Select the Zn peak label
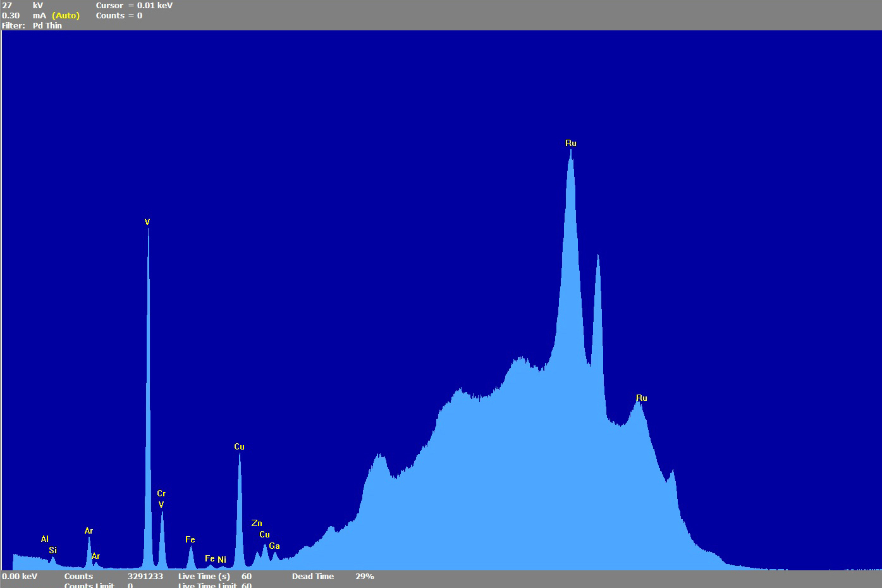 (256, 523)
